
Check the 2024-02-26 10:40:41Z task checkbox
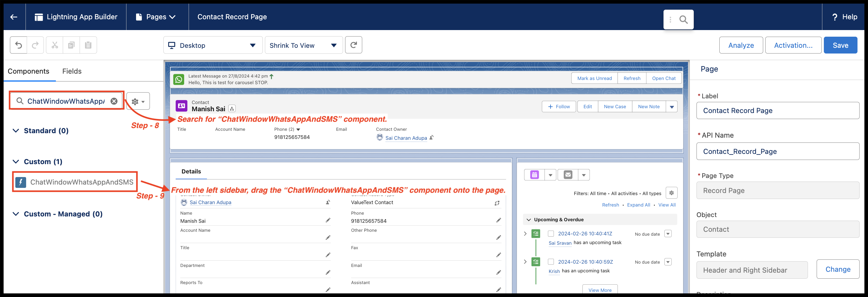coord(551,234)
